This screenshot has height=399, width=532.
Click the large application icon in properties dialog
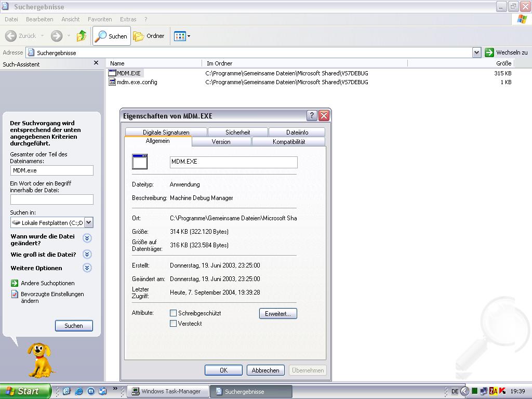tap(140, 162)
